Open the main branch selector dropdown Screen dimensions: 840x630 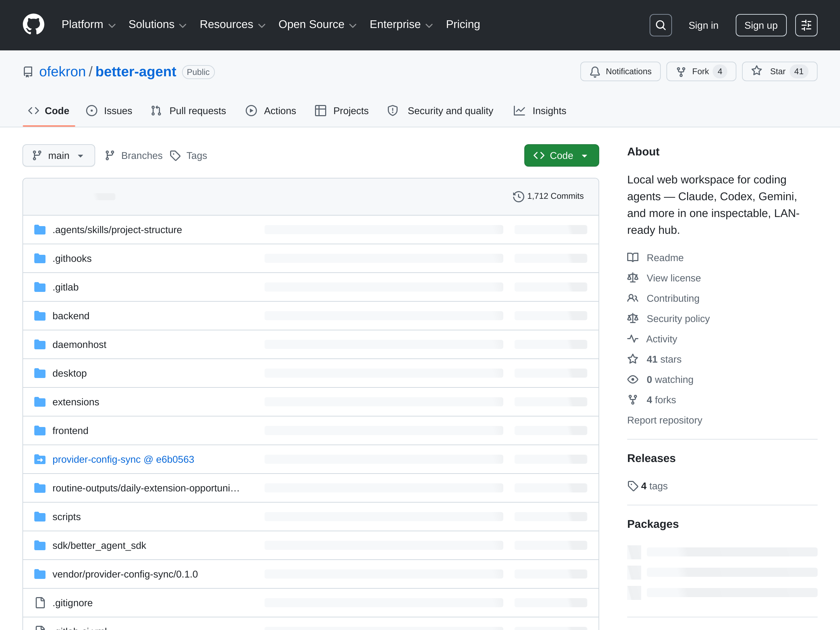(59, 155)
